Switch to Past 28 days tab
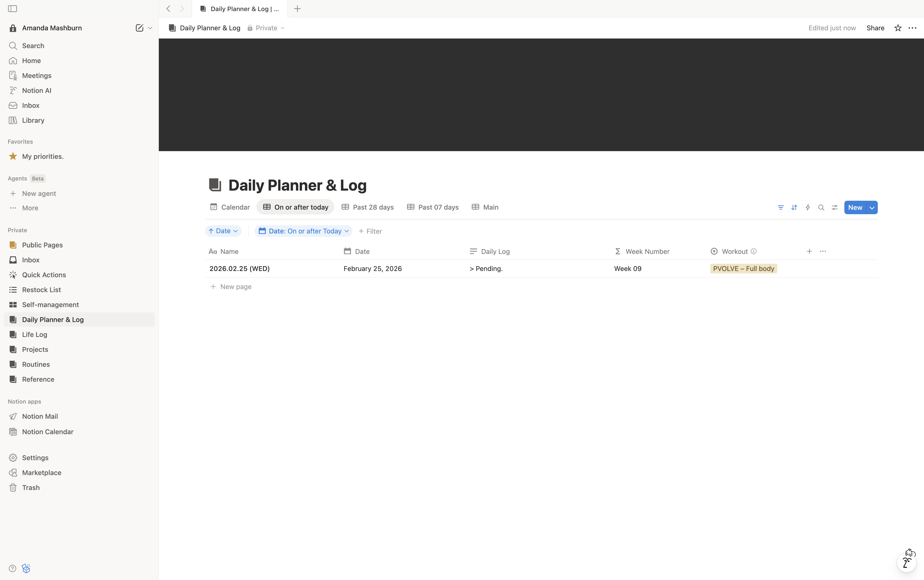The height and width of the screenshot is (580, 924). click(x=367, y=207)
